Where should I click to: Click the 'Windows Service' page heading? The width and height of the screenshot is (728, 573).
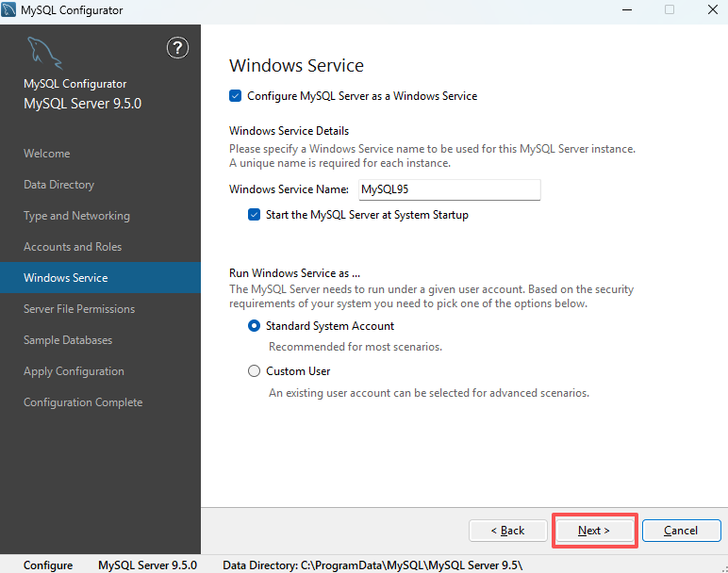pos(297,65)
